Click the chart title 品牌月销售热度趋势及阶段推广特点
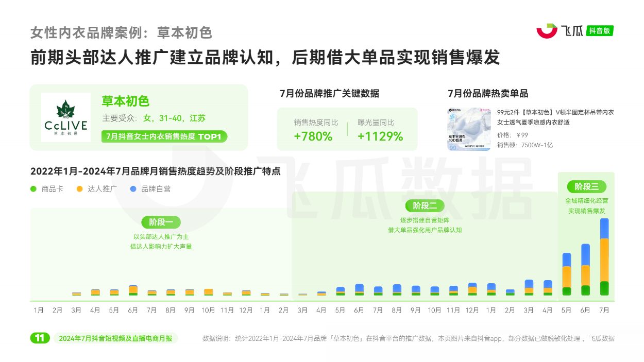The height and width of the screenshot is (362, 644). point(155,171)
